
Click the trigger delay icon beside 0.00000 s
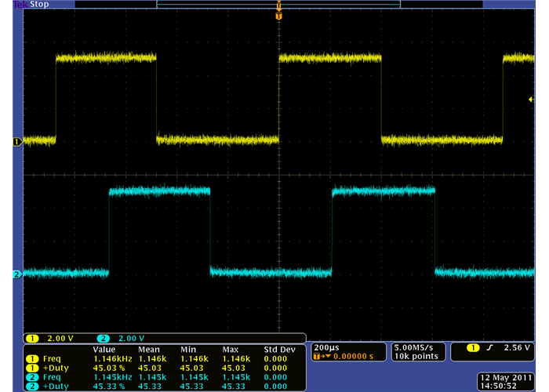(321, 357)
